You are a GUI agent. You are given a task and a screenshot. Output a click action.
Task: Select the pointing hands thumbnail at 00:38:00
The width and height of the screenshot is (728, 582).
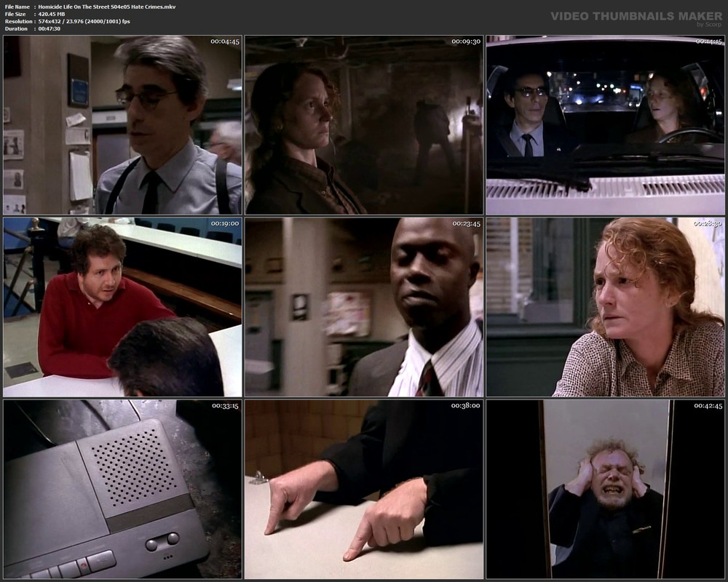point(364,489)
